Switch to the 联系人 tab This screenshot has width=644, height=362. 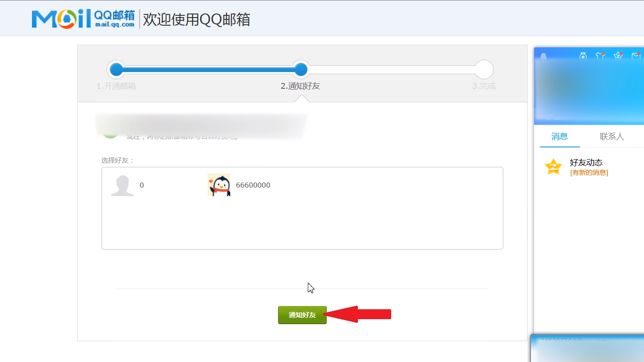pyautogui.click(x=612, y=137)
